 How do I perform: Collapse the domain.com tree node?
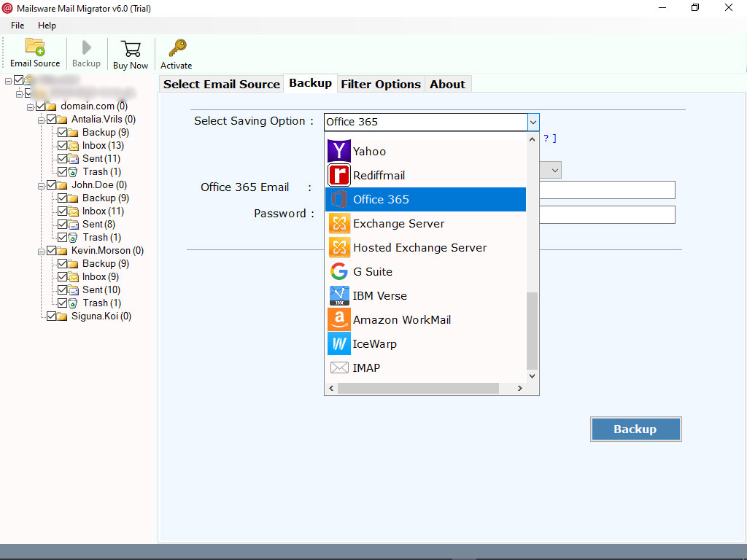[x=31, y=106]
